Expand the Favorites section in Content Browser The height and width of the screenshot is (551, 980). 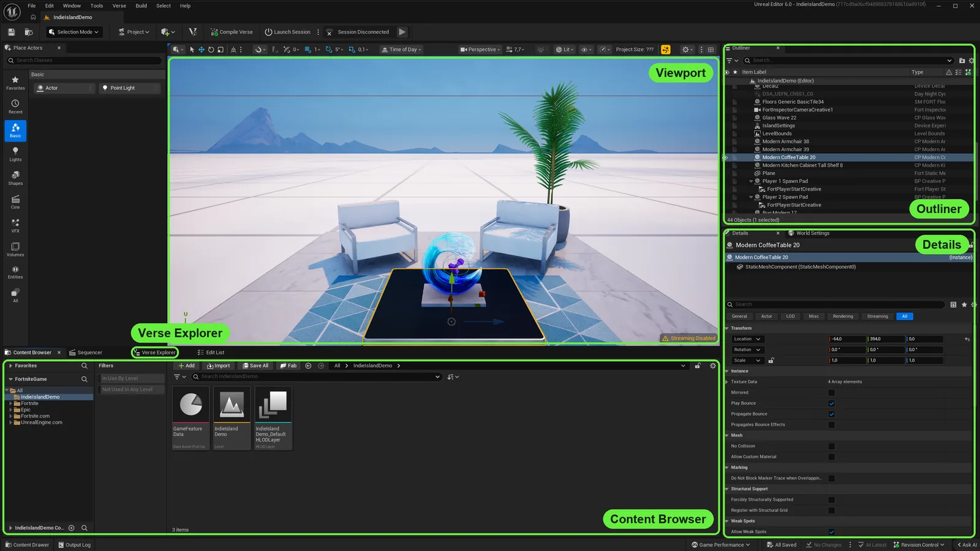pos(10,365)
